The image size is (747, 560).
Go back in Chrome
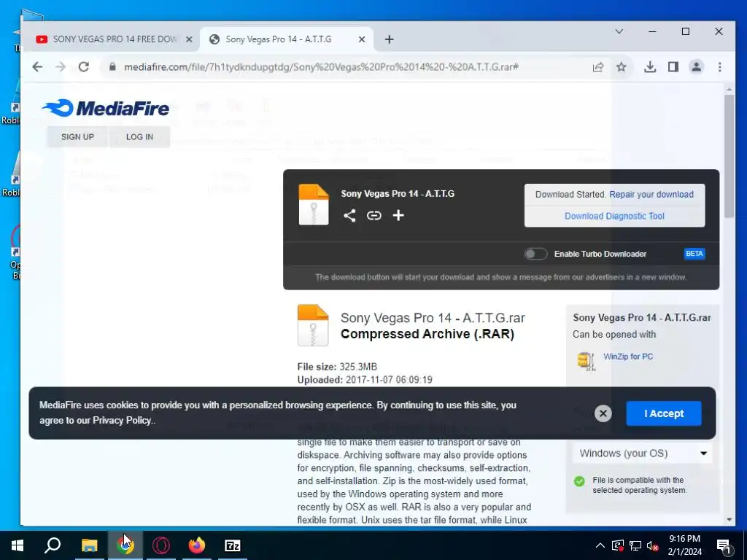point(37,67)
